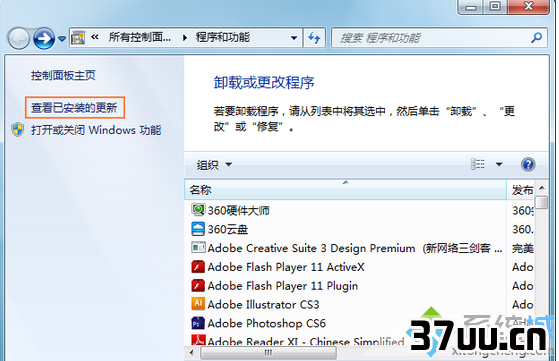This screenshot has width=559, height=361.
Task: Expand the arrow before 程序和功能 breadcrumb
Action: click(185, 37)
